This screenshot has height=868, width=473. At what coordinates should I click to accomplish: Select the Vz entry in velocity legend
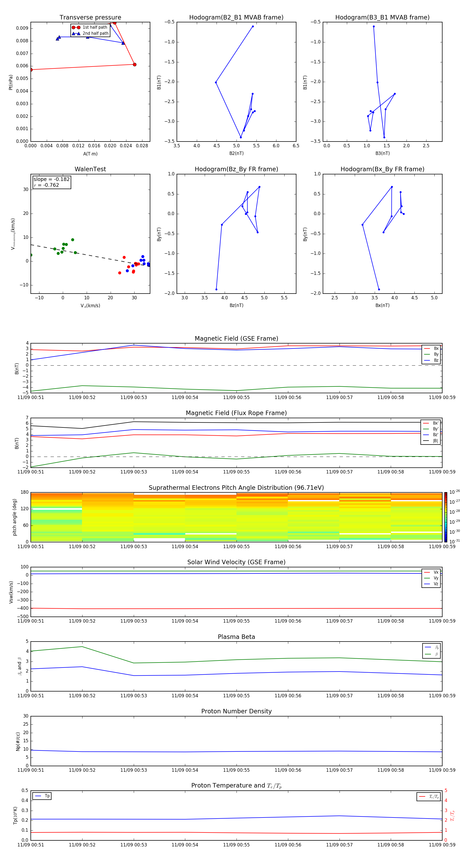(x=431, y=584)
